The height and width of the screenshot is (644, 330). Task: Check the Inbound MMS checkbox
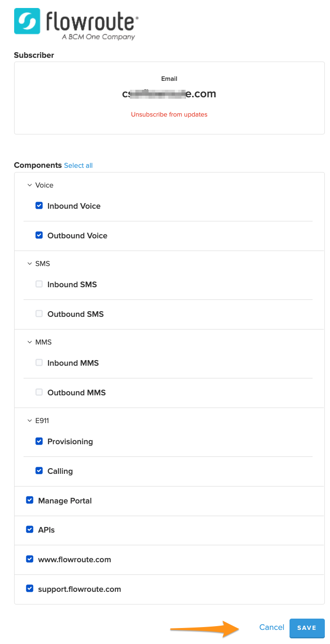pyautogui.click(x=39, y=362)
